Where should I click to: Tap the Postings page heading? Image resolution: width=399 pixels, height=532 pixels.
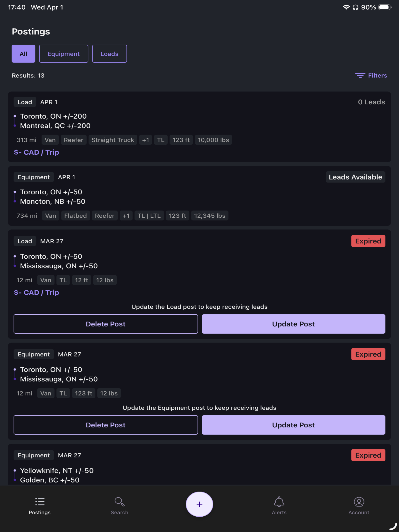[x=31, y=32]
